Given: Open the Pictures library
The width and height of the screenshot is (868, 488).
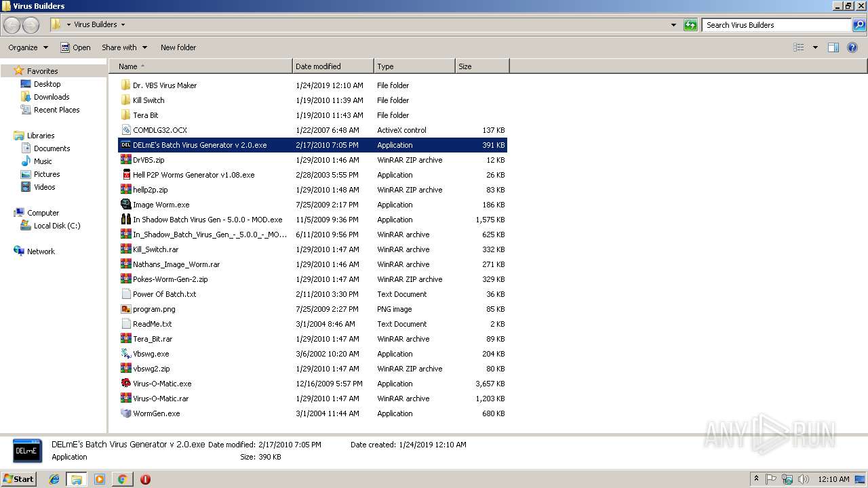Looking at the screenshot, I should (47, 174).
